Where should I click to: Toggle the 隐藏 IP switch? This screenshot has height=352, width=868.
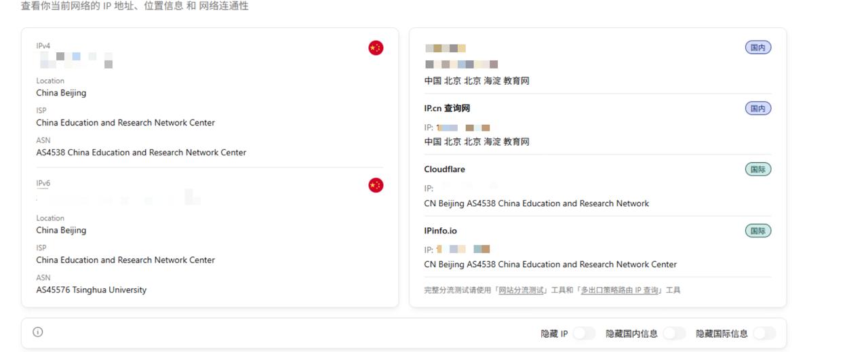[584, 334]
